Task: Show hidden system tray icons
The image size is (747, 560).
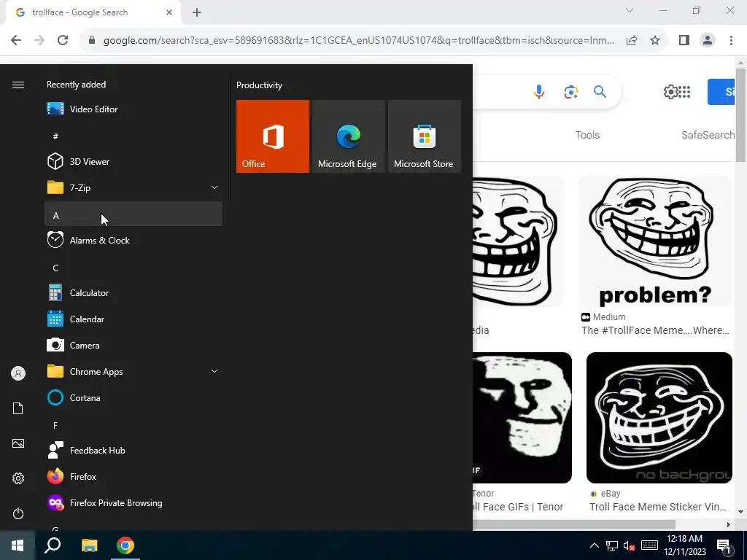Action: click(594, 545)
